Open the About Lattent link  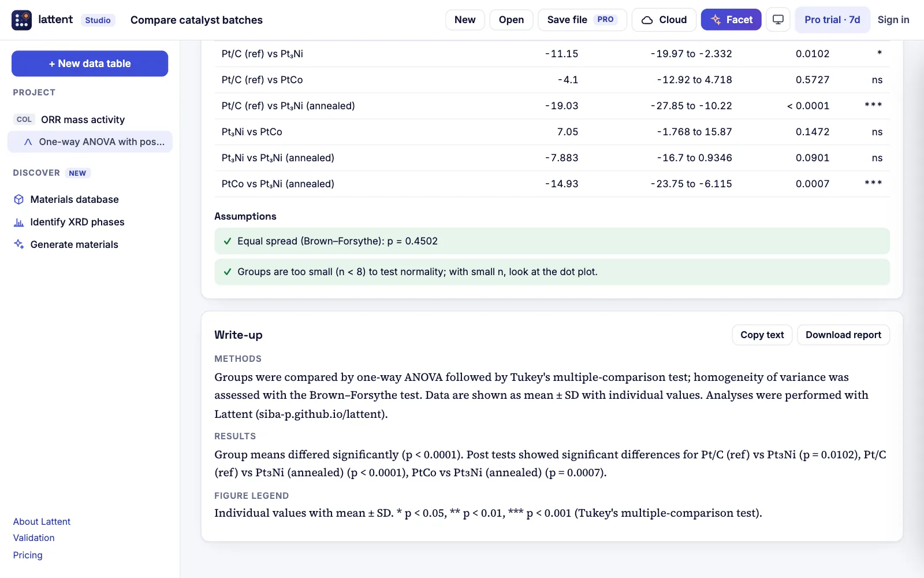point(42,521)
